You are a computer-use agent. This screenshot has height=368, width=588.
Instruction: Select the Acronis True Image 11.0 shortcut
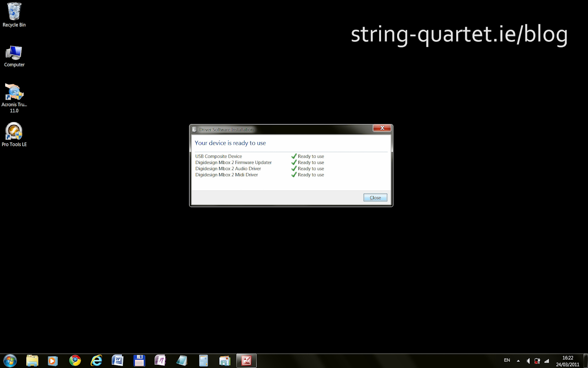(14, 98)
